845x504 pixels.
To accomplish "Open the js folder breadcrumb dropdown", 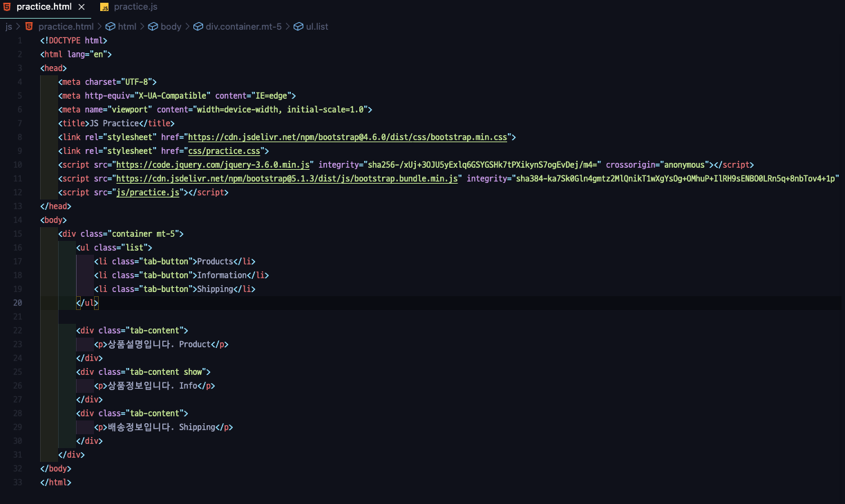I will (x=9, y=26).
